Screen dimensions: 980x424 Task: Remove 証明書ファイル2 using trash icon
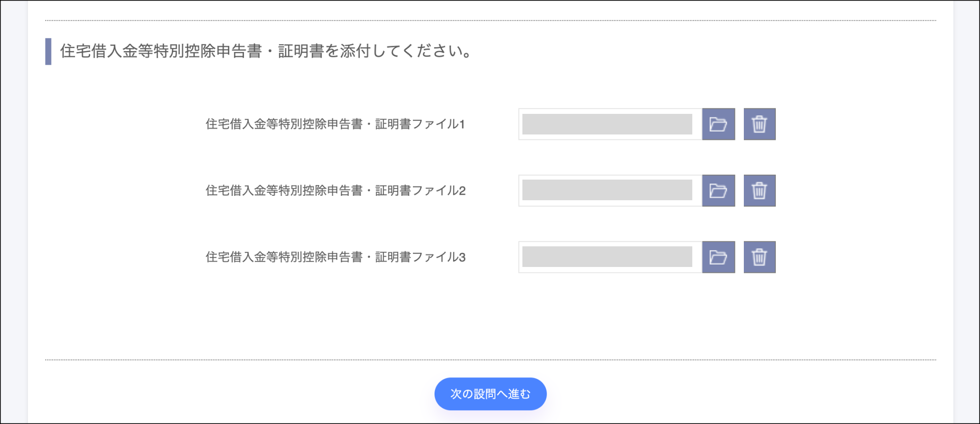coord(760,190)
